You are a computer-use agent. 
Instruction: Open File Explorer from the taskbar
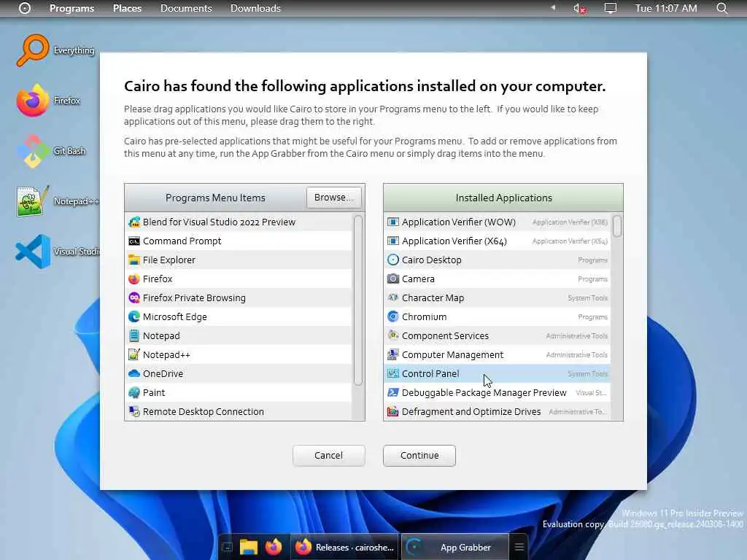pos(248,547)
